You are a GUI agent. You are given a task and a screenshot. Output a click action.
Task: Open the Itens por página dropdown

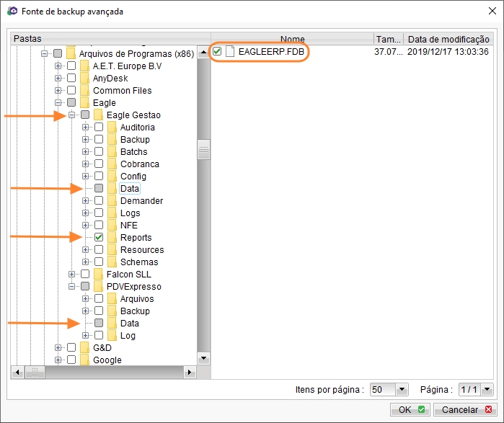point(402,390)
